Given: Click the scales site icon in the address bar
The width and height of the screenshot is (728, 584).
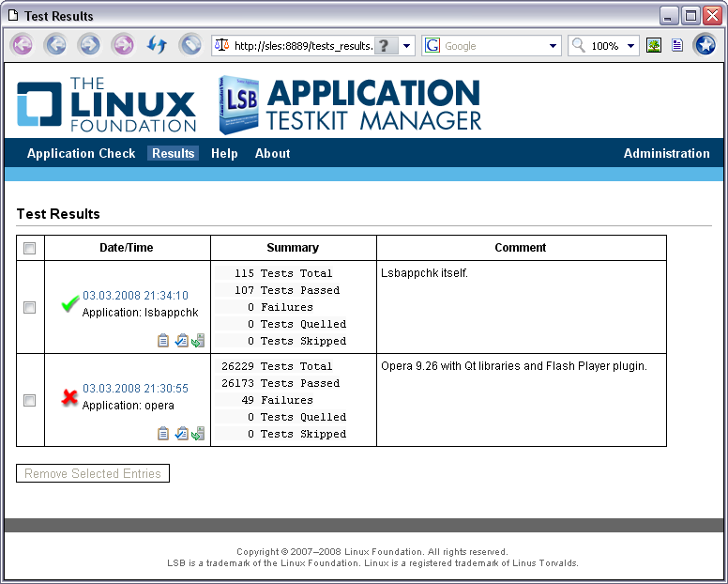Looking at the screenshot, I should (222, 45).
